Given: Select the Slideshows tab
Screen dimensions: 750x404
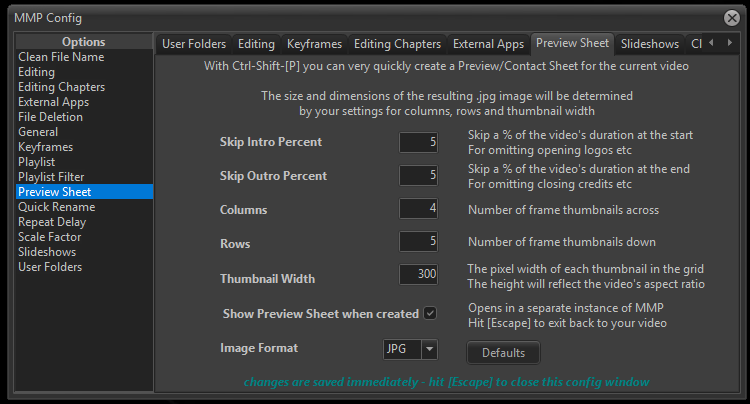Looking at the screenshot, I should tap(649, 44).
